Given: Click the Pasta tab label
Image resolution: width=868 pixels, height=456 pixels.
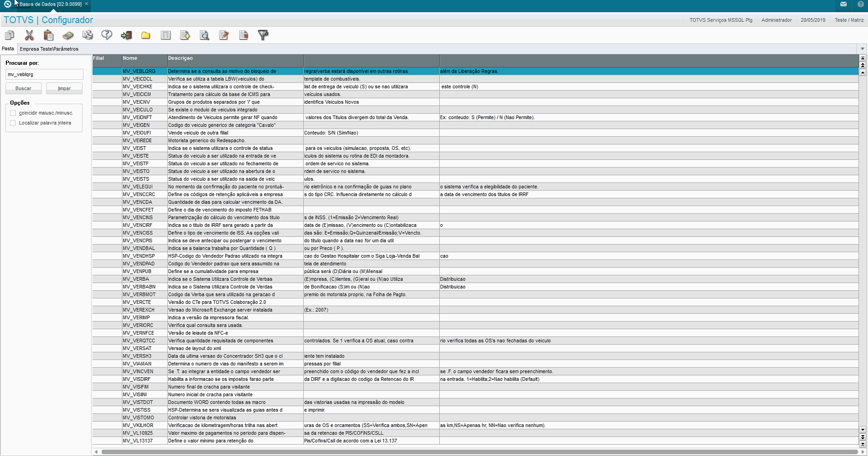Looking at the screenshot, I should [x=8, y=48].
